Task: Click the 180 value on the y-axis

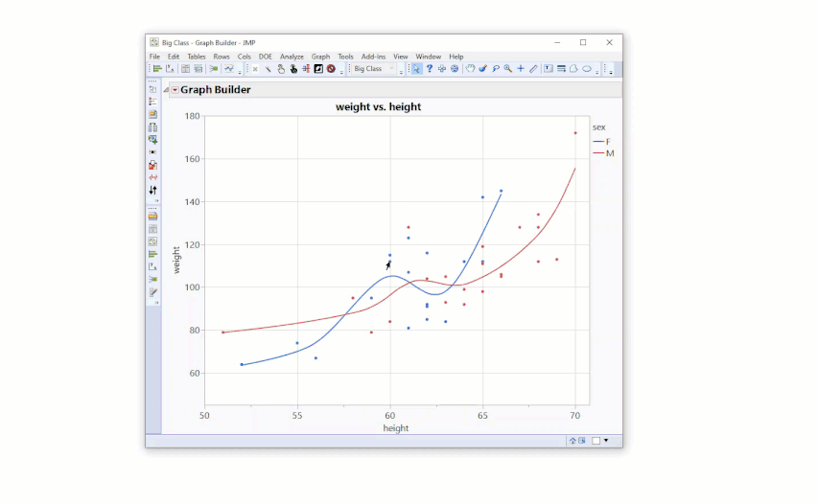Action: [192, 116]
